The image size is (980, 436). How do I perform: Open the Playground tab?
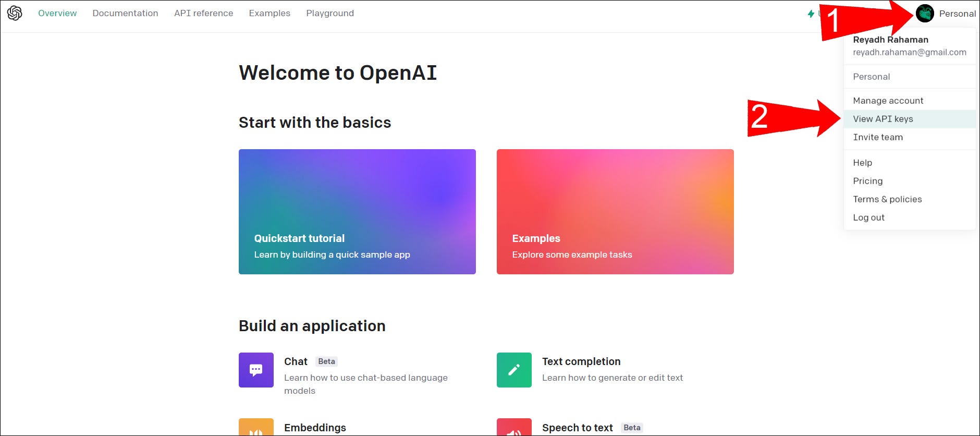tap(330, 13)
